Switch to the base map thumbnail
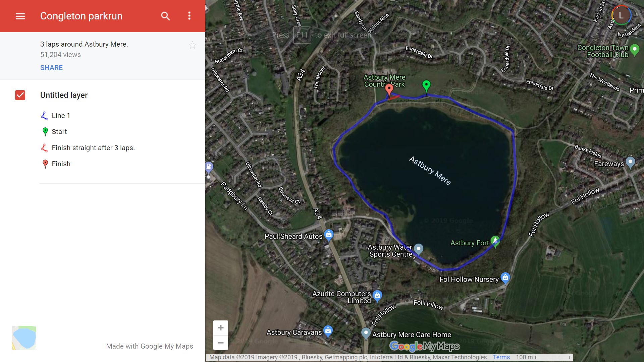644x362 pixels. pyautogui.click(x=24, y=338)
